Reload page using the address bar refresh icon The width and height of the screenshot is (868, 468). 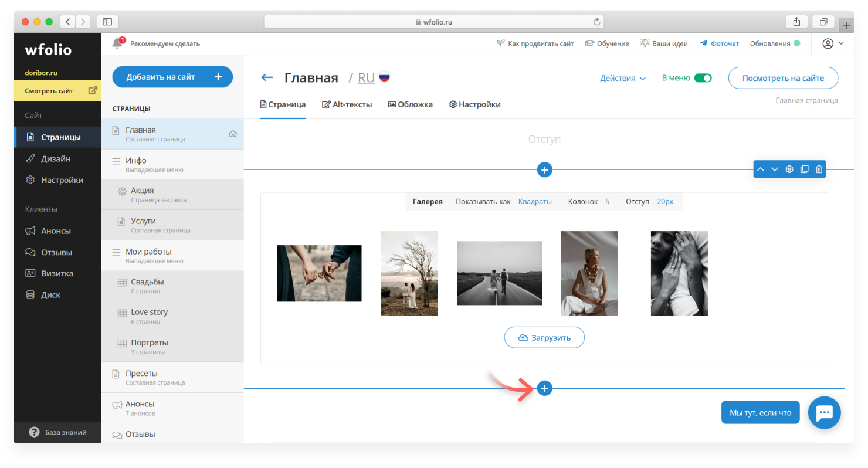pyautogui.click(x=597, y=22)
